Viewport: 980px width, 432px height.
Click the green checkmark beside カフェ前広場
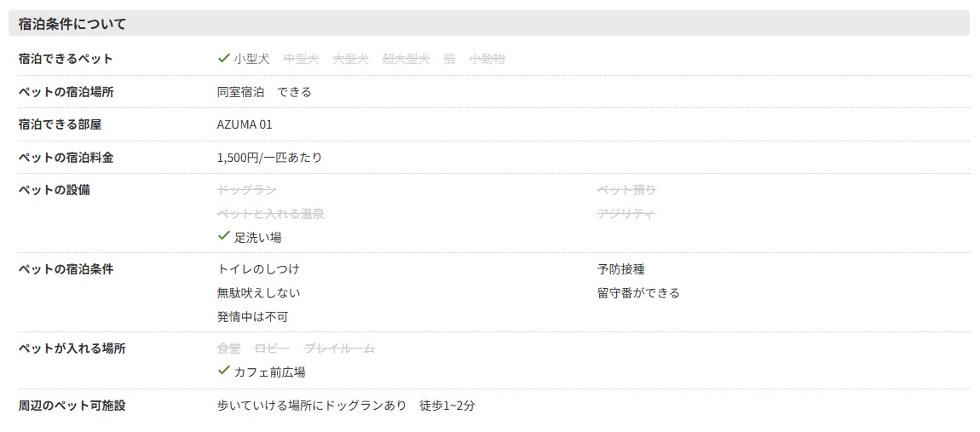click(x=224, y=371)
